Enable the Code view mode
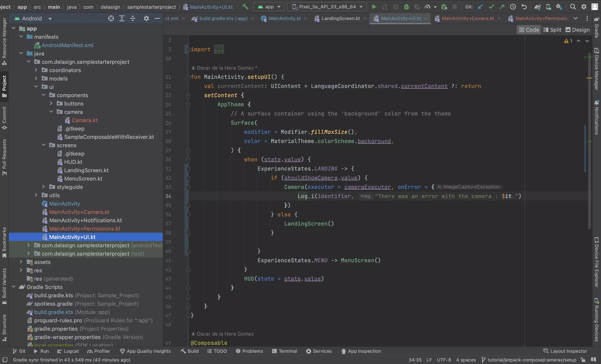 point(529,30)
